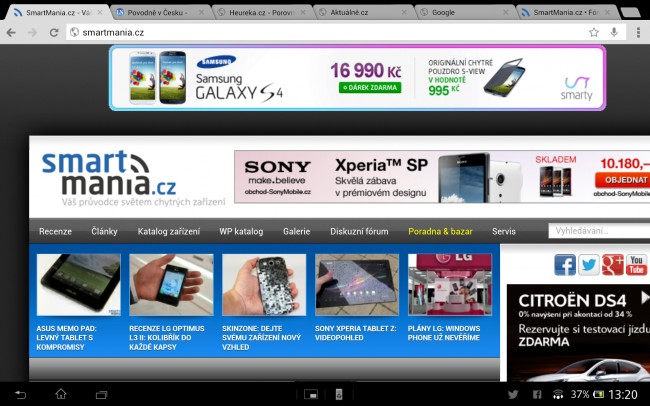Read Plány LG: Windows Phone headline

click(x=444, y=333)
